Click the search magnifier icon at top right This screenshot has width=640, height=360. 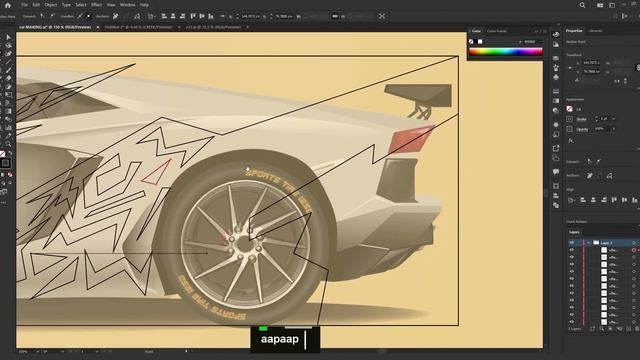[582, 5]
